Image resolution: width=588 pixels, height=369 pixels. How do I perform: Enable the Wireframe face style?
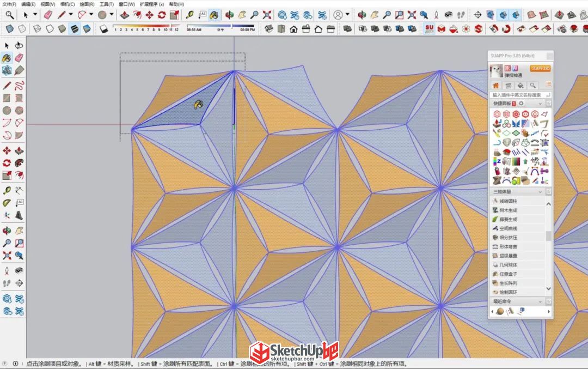[38, 29]
